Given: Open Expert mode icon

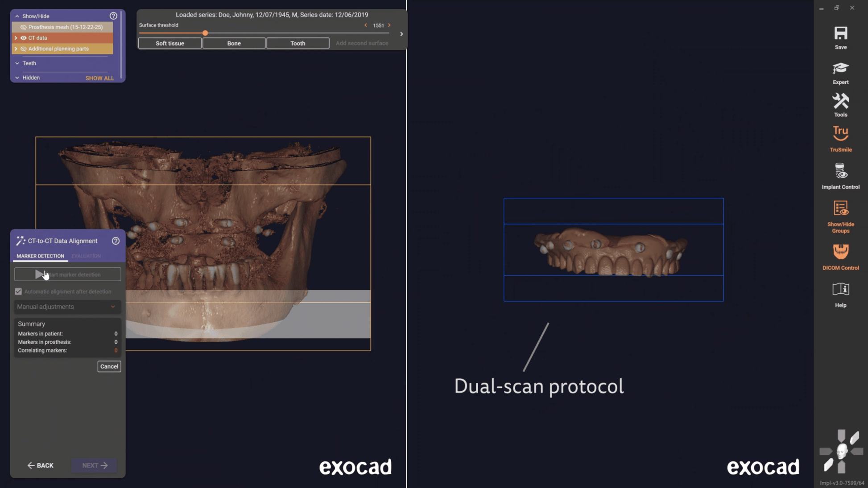Looking at the screenshot, I should pyautogui.click(x=840, y=69).
